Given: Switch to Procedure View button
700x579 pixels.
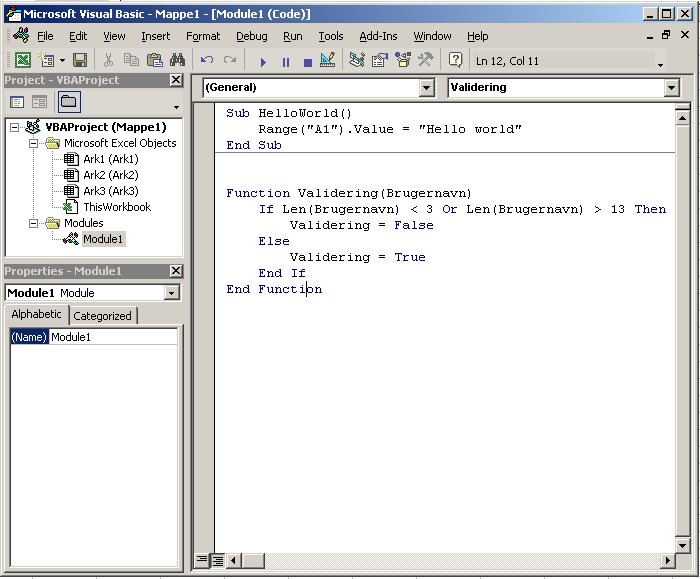Looking at the screenshot, I should pyautogui.click(x=202, y=560).
